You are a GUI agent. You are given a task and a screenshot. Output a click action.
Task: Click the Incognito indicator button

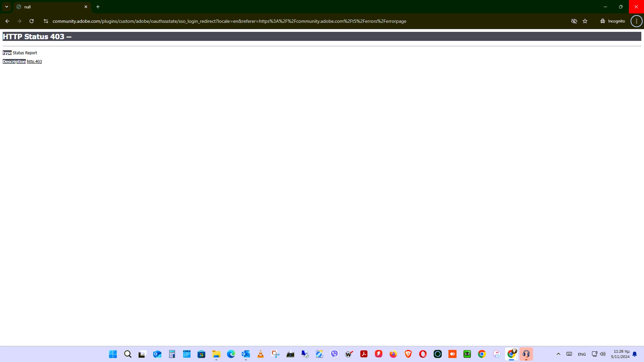pos(613,21)
